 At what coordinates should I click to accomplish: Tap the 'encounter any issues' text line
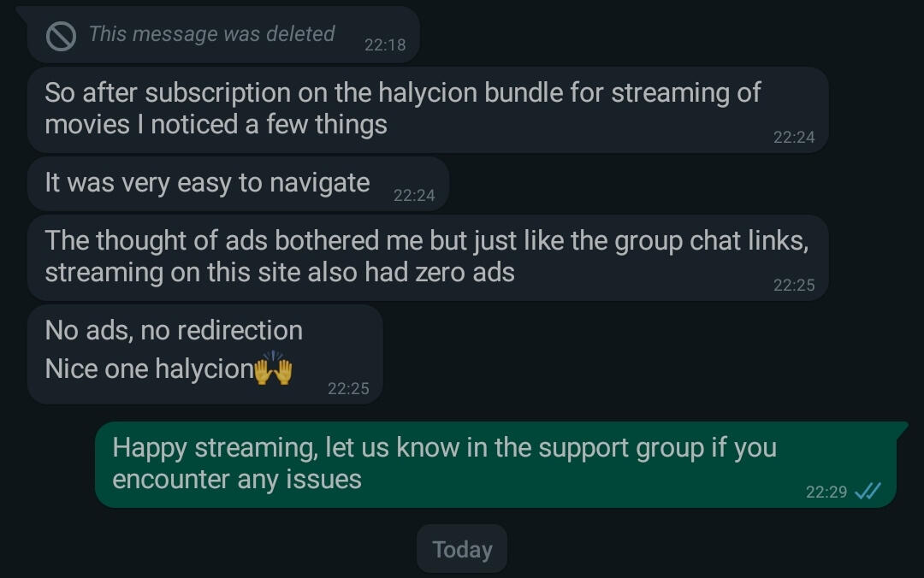237,480
